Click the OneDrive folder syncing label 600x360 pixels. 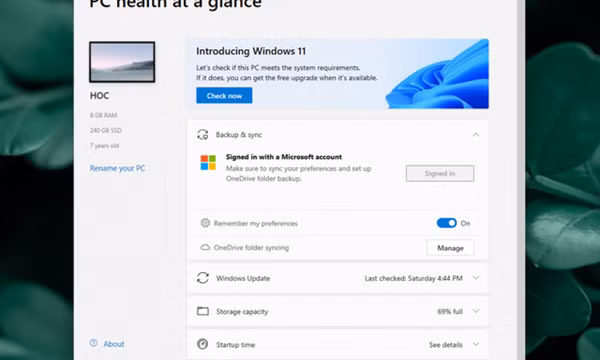pos(251,248)
